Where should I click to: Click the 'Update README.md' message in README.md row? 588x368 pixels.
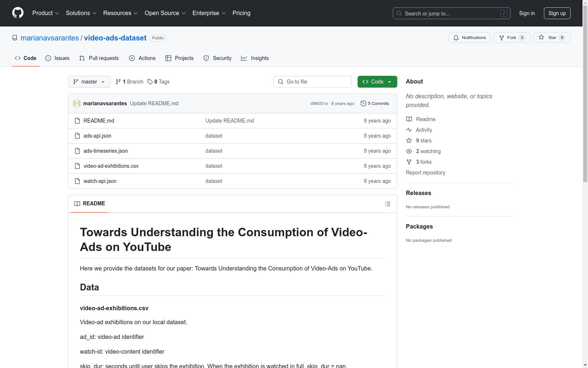(x=230, y=121)
